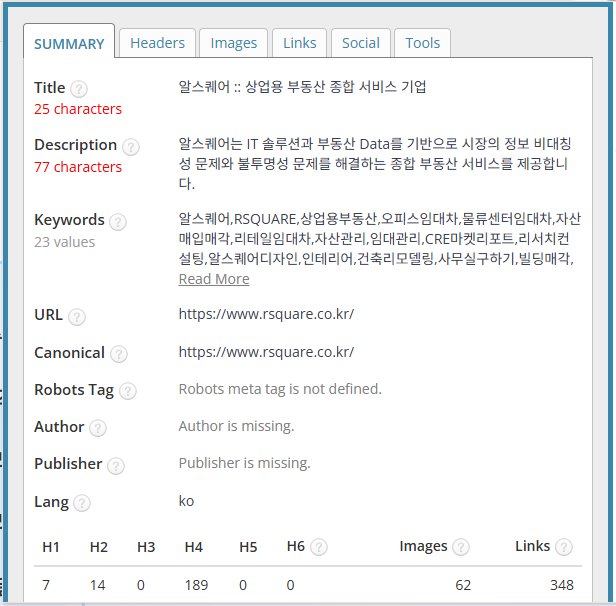Switch to the Headers tab
Image resolution: width=616 pixels, height=606 pixels.
[x=157, y=43]
